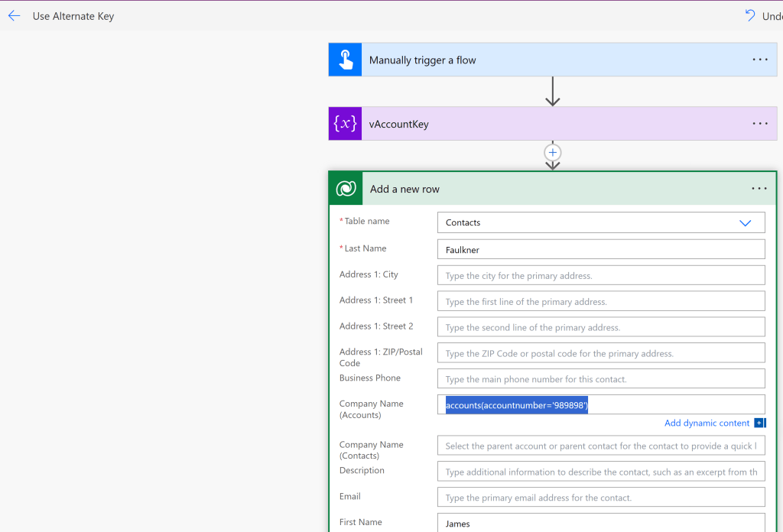Click the Add dynamic content link
This screenshot has height=532, width=783.
click(x=707, y=423)
